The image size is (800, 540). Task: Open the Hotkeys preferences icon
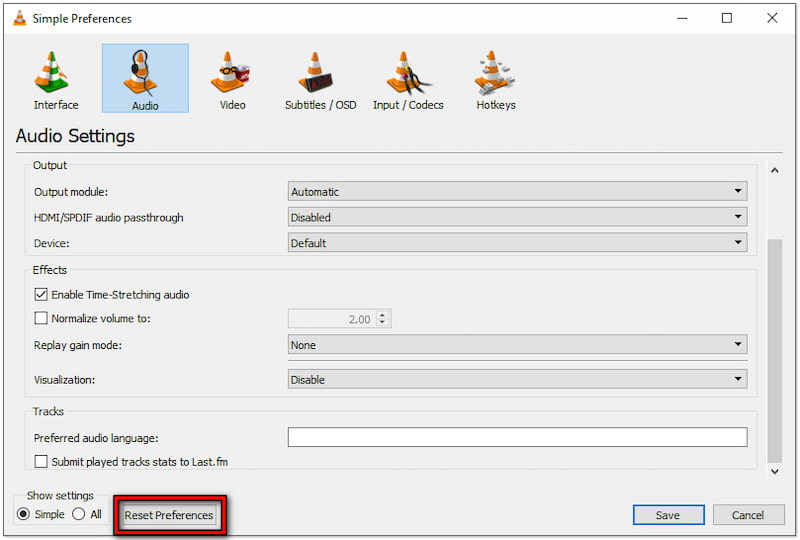496,74
